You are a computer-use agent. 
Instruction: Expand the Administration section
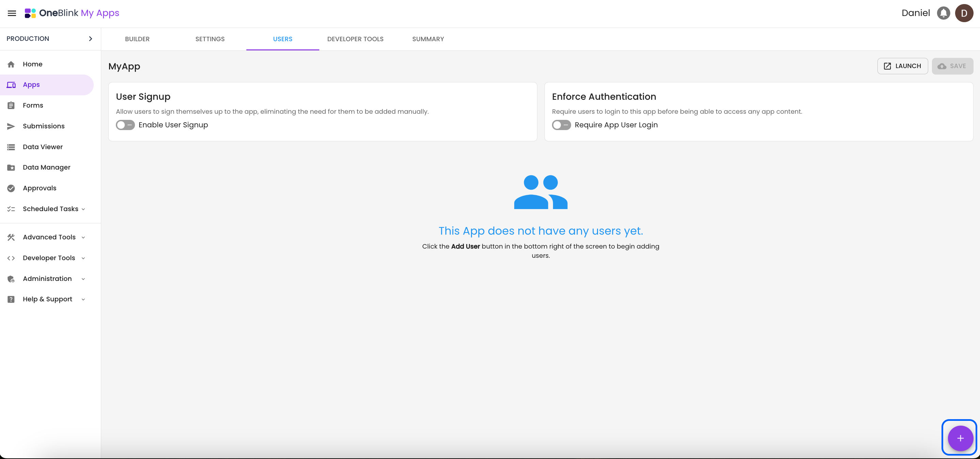(47, 279)
